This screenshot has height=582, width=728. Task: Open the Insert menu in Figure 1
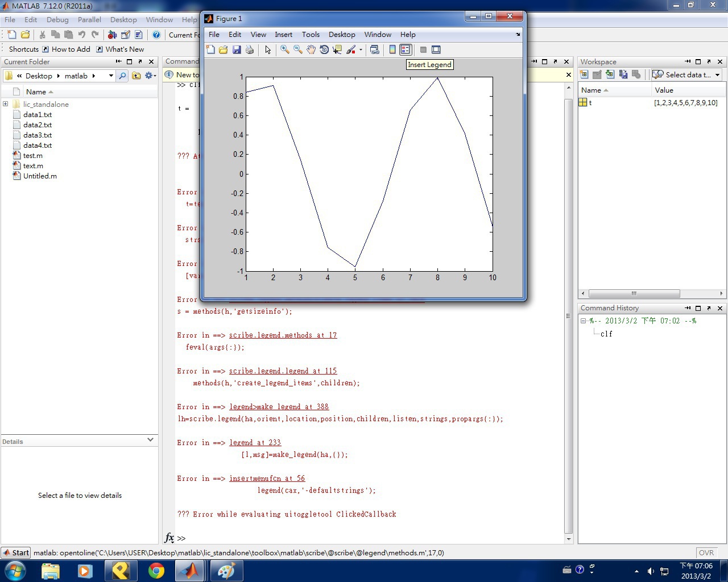(283, 35)
